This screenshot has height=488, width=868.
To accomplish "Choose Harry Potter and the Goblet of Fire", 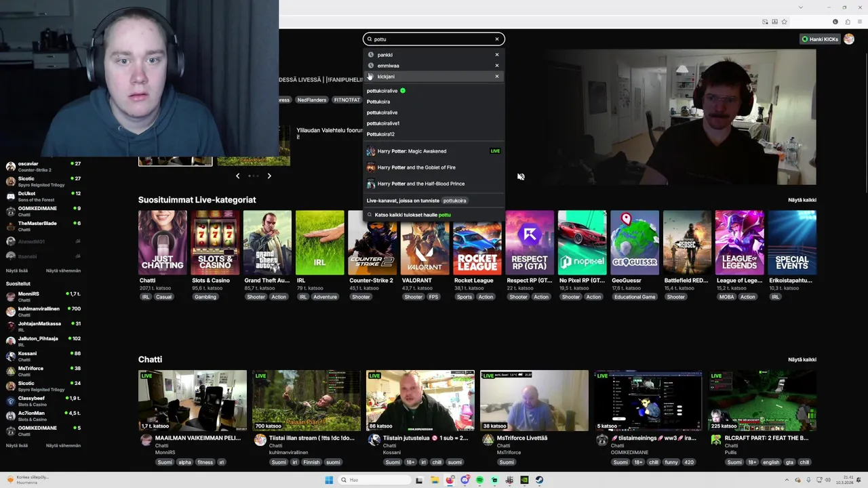I will pos(433,167).
